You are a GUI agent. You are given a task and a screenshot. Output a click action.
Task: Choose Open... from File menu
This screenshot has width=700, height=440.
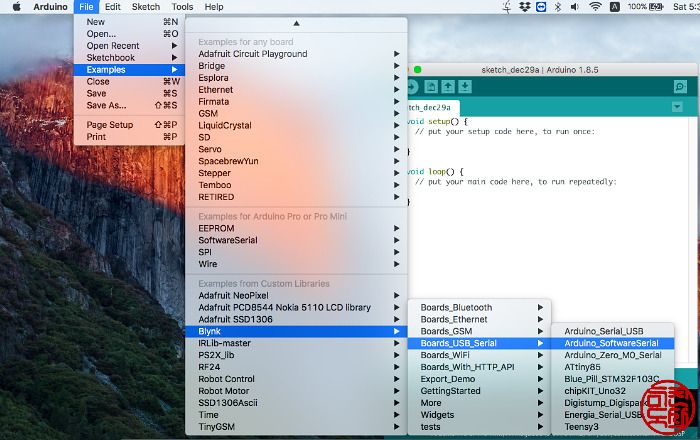click(129, 34)
